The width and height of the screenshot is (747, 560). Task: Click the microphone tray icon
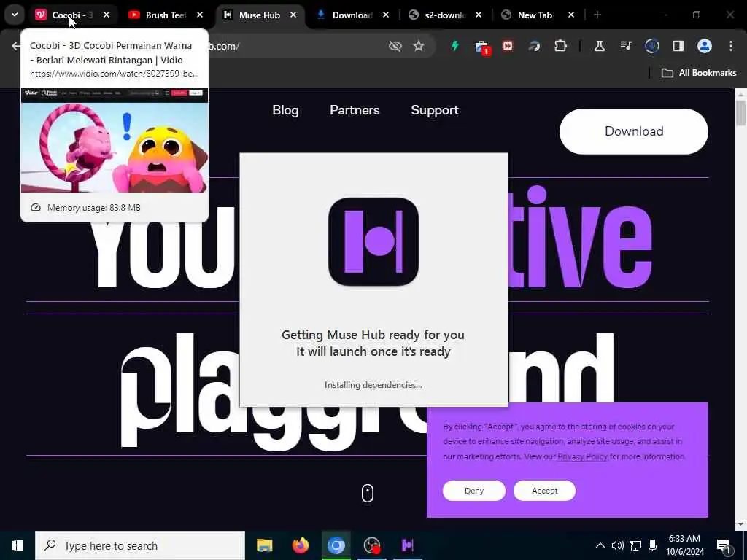pos(652,545)
